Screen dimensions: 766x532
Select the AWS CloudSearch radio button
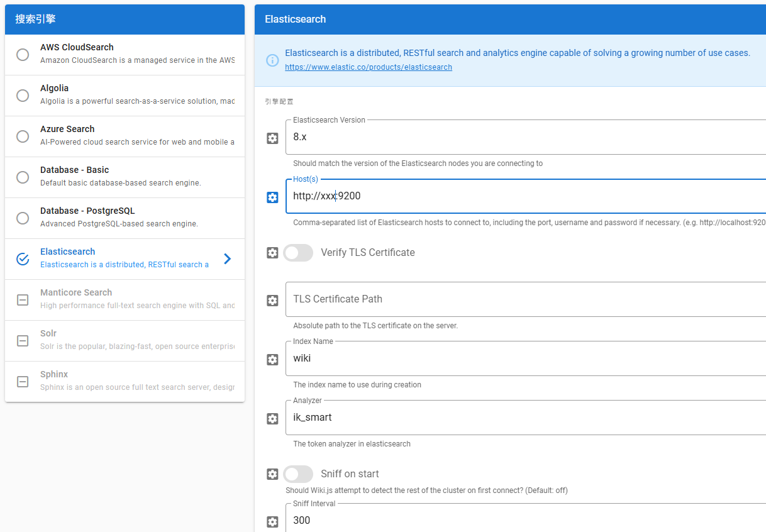(x=23, y=55)
